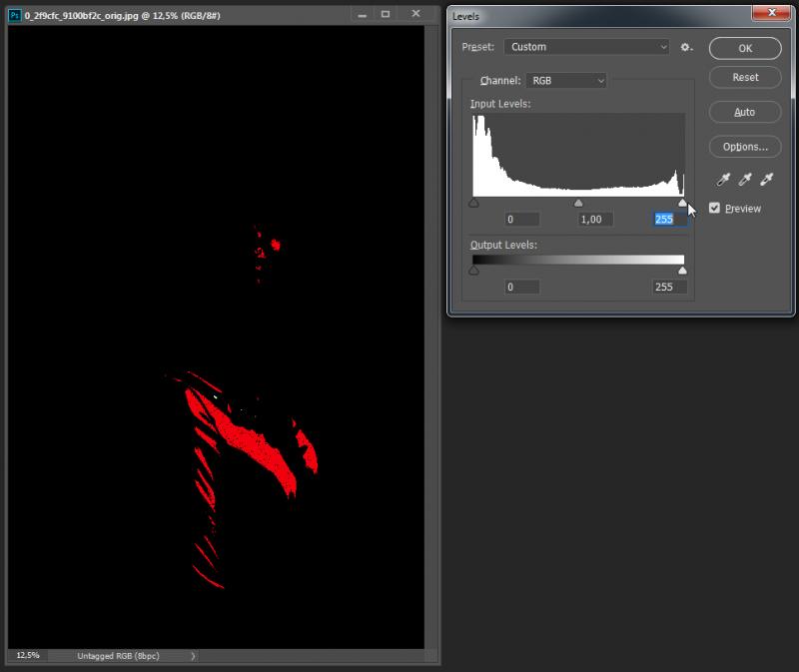Toggle the Preview checkbox

[714, 208]
